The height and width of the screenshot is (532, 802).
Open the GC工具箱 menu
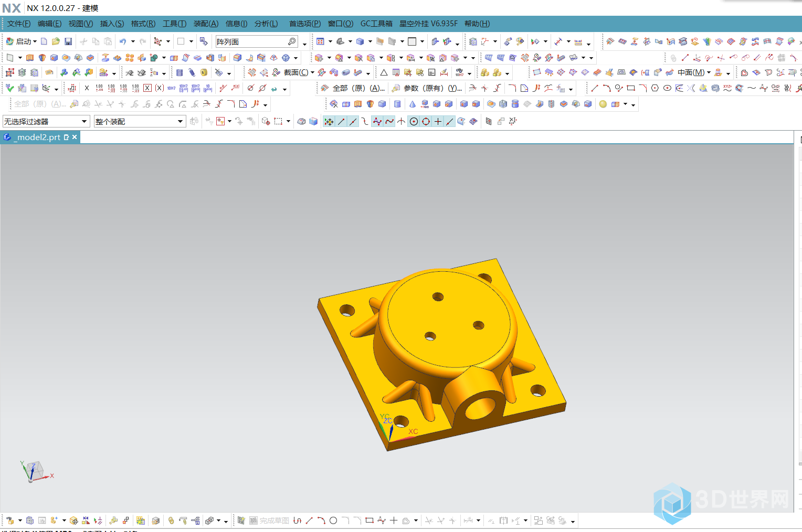click(376, 24)
